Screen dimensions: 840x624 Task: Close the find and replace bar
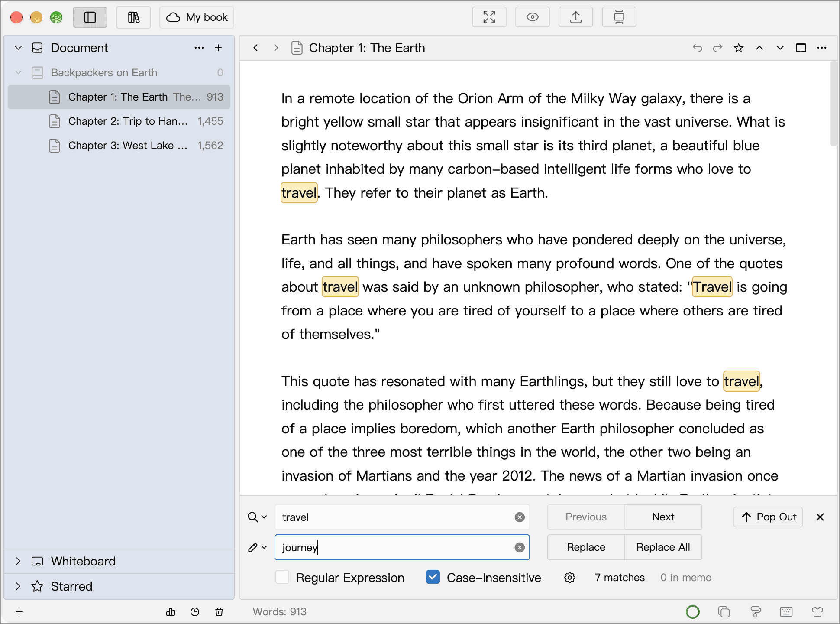click(820, 517)
